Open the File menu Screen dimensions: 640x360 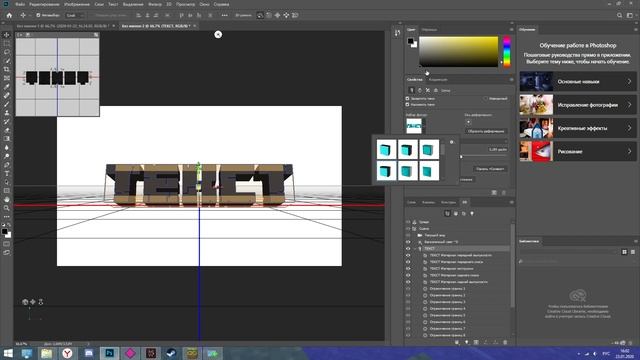20,4
